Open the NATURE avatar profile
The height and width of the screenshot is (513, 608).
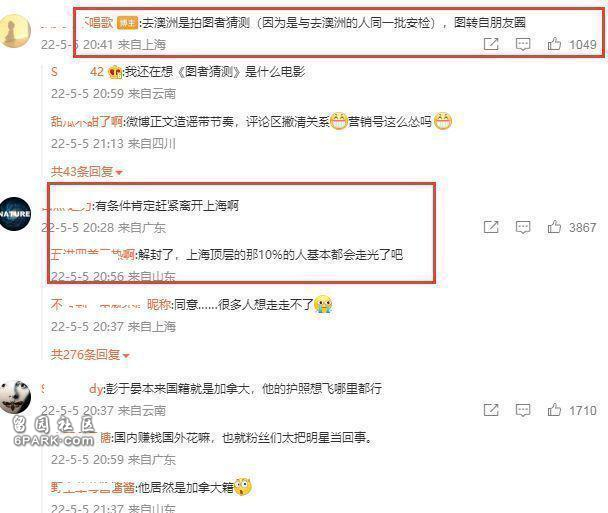(x=15, y=214)
